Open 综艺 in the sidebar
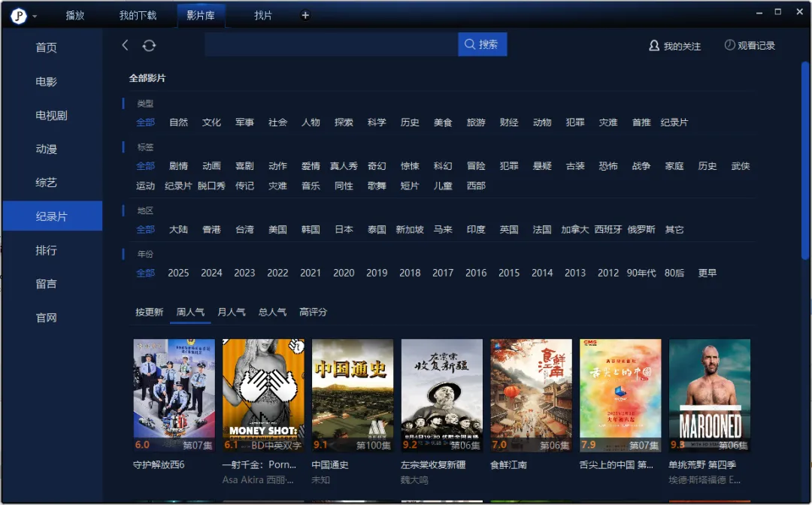This screenshot has width=812, height=505. click(46, 183)
